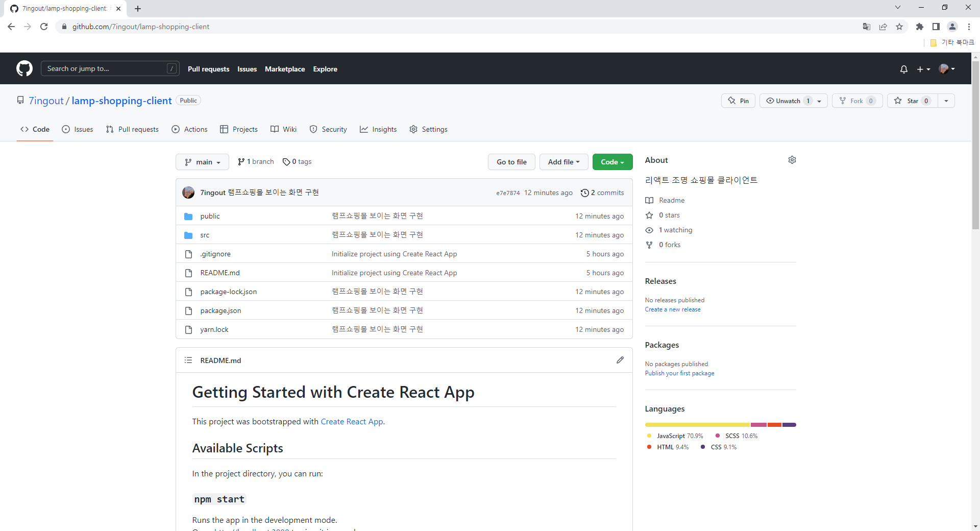
Task: Open the package.json file
Action: point(220,311)
